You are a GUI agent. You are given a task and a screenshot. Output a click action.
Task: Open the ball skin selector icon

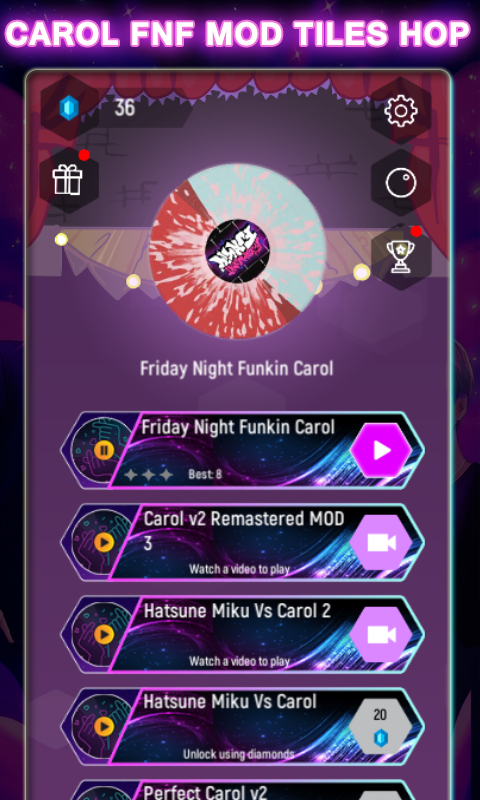(401, 182)
